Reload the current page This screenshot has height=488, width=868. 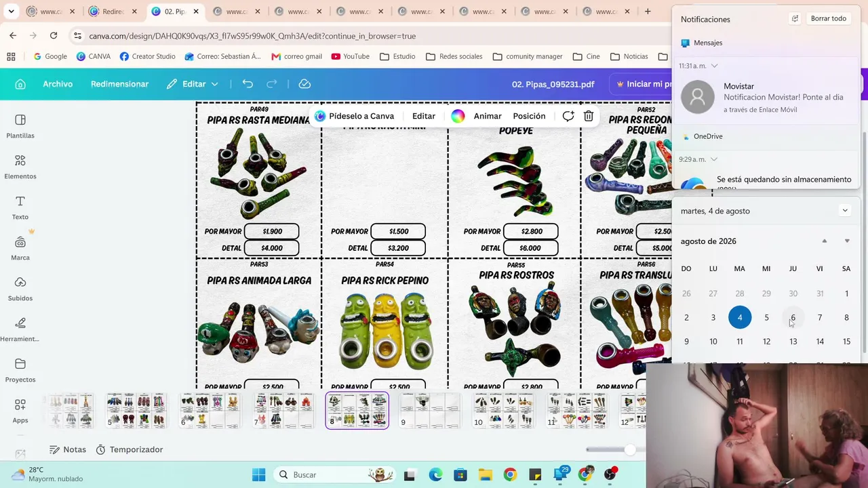coord(54,35)
